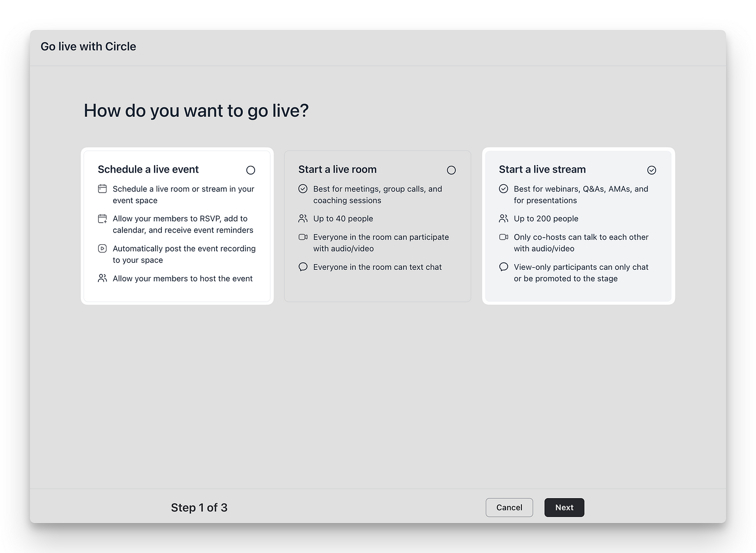
Task: Click the people icon next to 'Allow your members to host'
Action: 102,278
